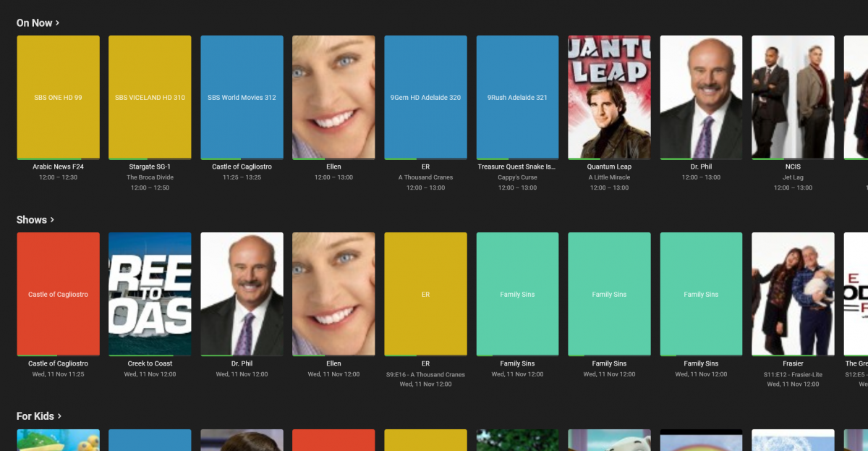Image resolution: width=868 pixels, height=451 pixels.
Task: Play Quantum Leap "A Little Miracle"
Action: [609, 97]
